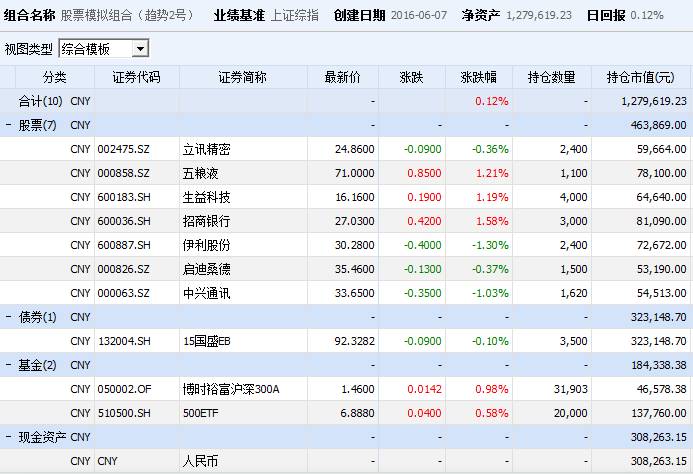This screenshot has width=693, height=474.
Task: Collapse the 现金资产 group
Action: [9, 437]
